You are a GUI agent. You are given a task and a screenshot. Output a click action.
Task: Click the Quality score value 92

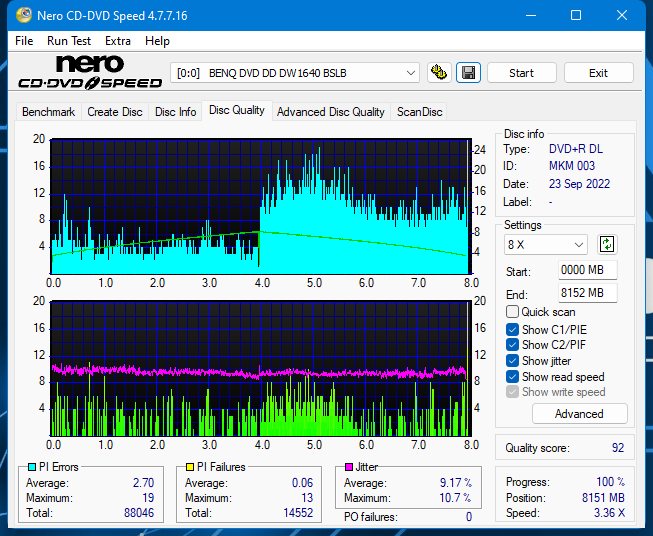click(x=618, y=448)
